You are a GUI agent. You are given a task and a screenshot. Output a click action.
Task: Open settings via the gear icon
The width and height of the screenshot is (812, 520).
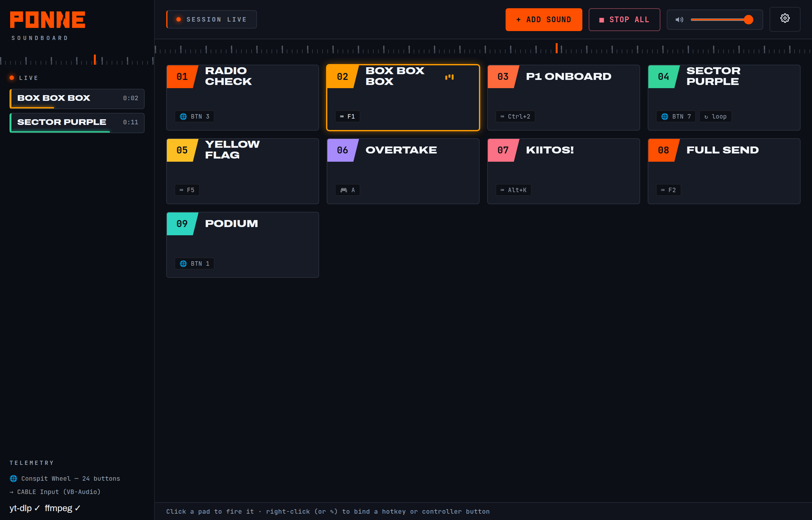[785, 19]
